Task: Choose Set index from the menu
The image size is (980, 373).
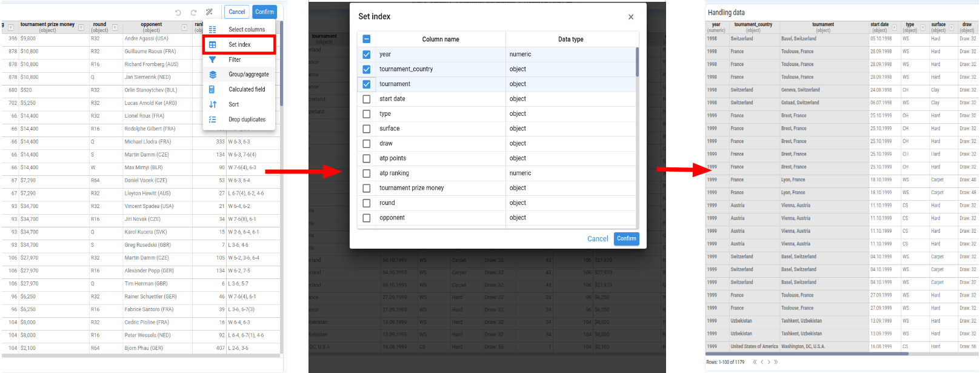Action: pos(239,45)
